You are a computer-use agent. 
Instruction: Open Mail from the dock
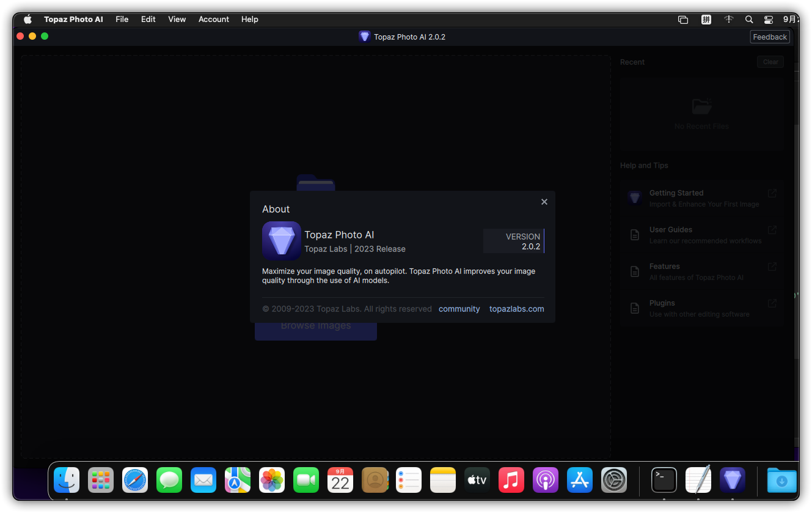click(x=203, y=480)
